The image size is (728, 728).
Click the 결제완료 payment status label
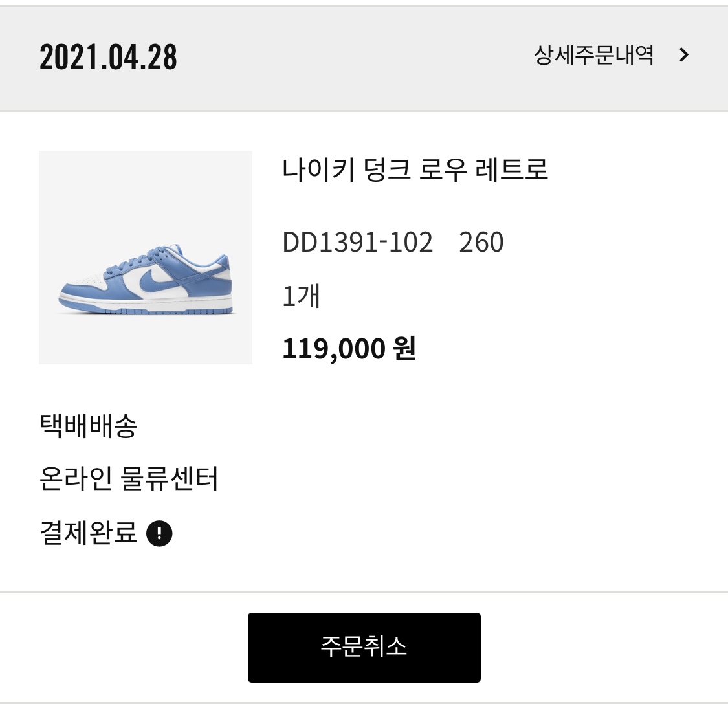[88, 533]
